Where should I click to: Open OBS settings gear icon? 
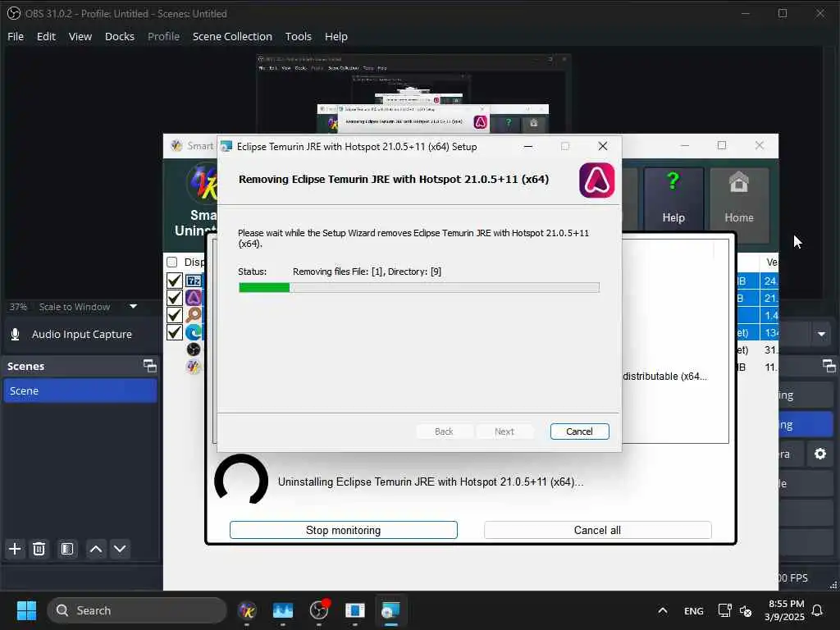(x=820, y=454)
